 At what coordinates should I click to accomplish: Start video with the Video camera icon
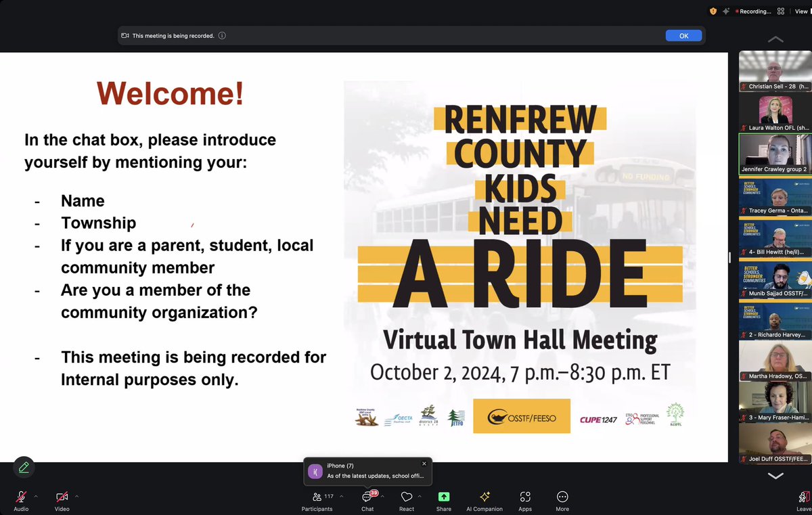pos(62,497)
